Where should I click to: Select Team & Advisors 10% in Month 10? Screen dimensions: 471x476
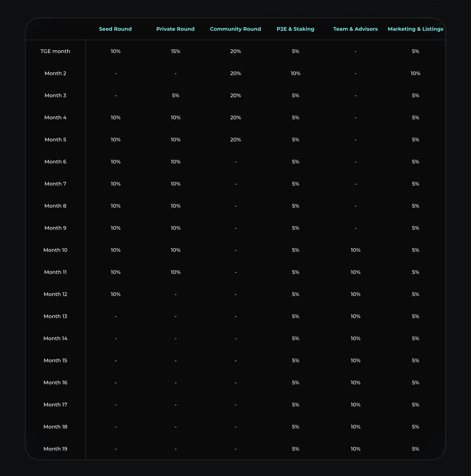point(355,250)
